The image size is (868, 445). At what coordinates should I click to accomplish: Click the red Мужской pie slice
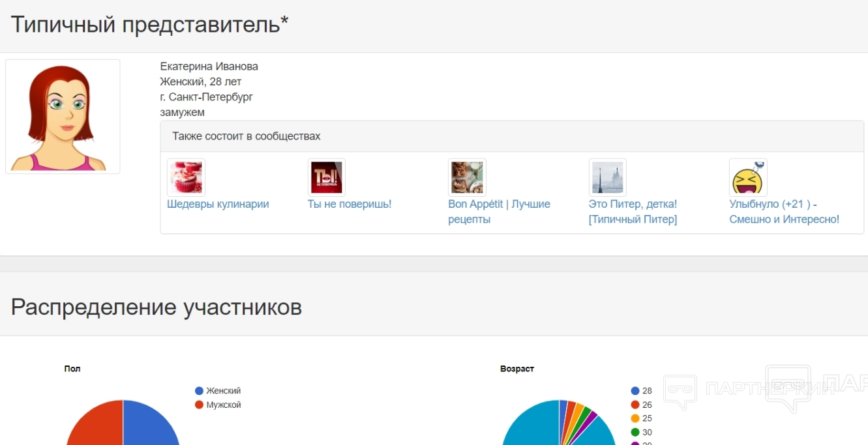pyautogui.click(x=98, y=427)
